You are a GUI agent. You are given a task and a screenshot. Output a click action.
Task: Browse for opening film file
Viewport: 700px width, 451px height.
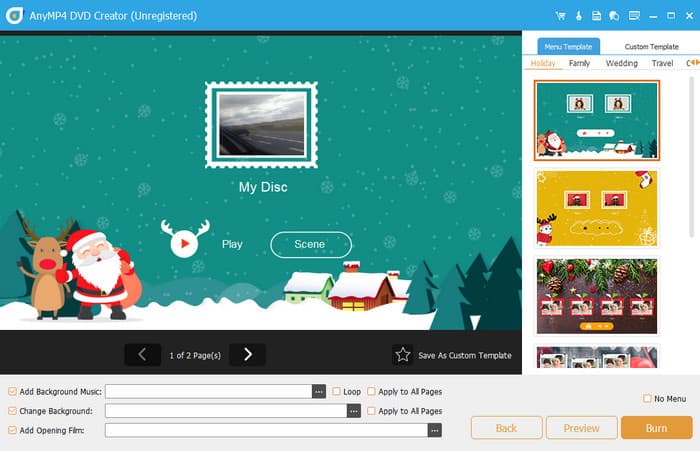coord(435,430)
